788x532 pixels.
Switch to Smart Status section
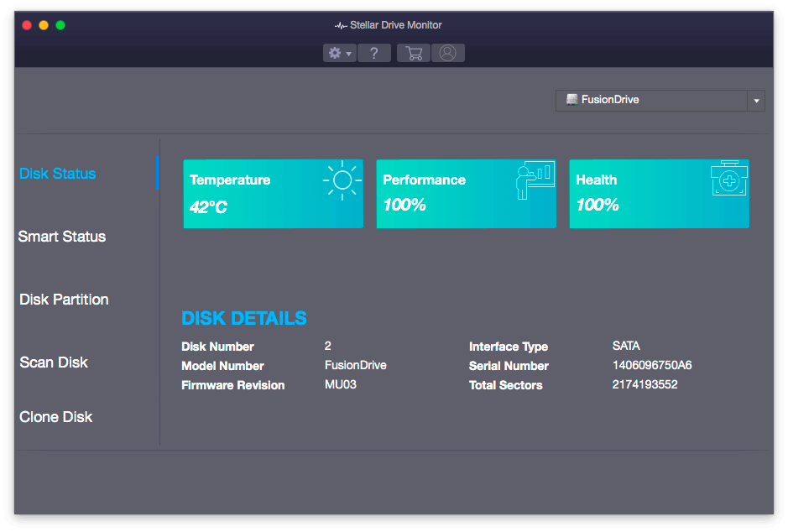[62, 237]
